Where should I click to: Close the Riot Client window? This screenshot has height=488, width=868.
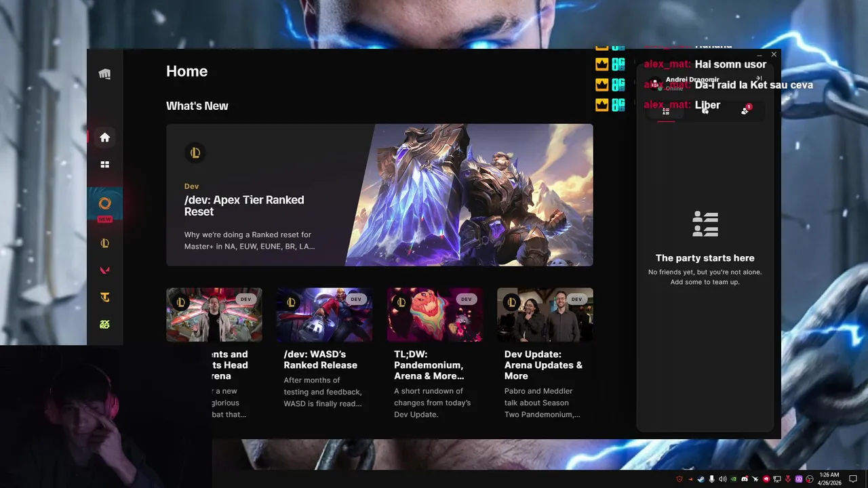click(774, 54)
